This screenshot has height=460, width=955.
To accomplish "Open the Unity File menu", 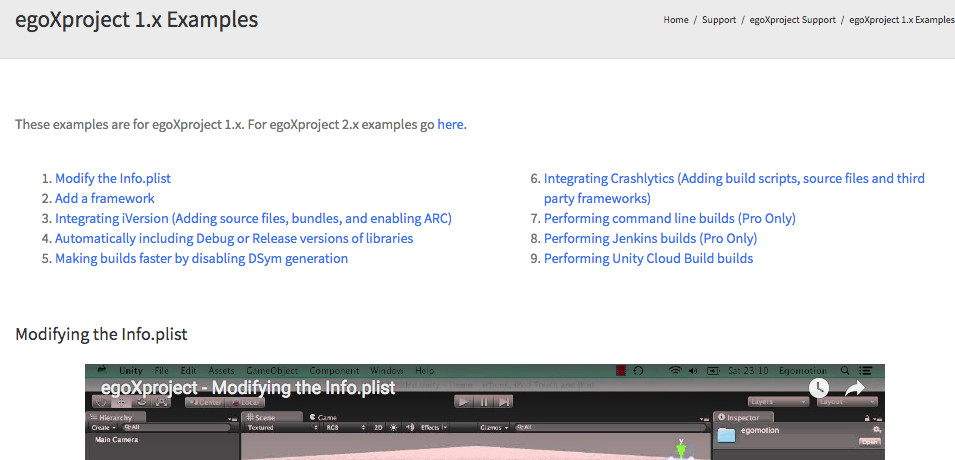I will 161,370.
